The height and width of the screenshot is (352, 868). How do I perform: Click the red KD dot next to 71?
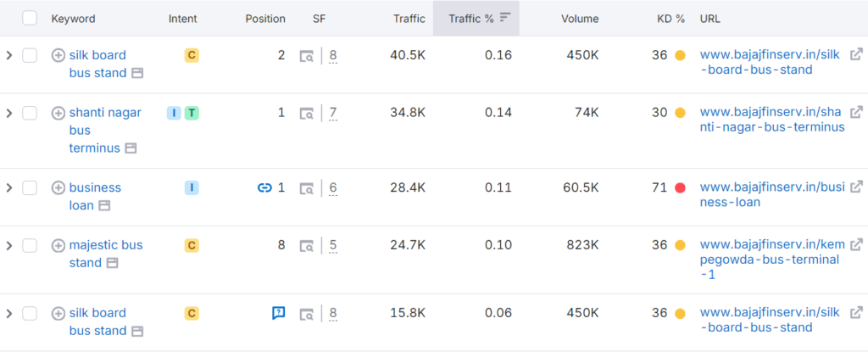(x=680, y=188)
